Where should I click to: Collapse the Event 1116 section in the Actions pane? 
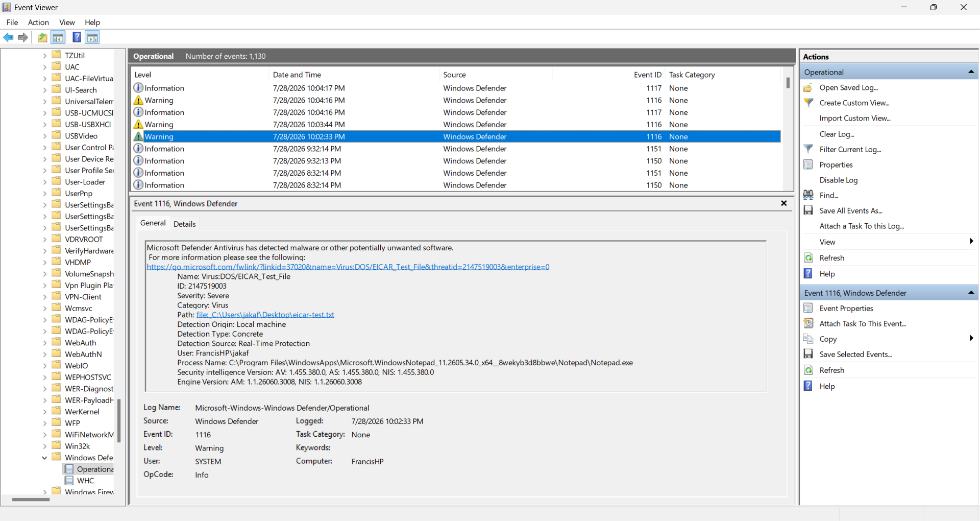point(971,293)
